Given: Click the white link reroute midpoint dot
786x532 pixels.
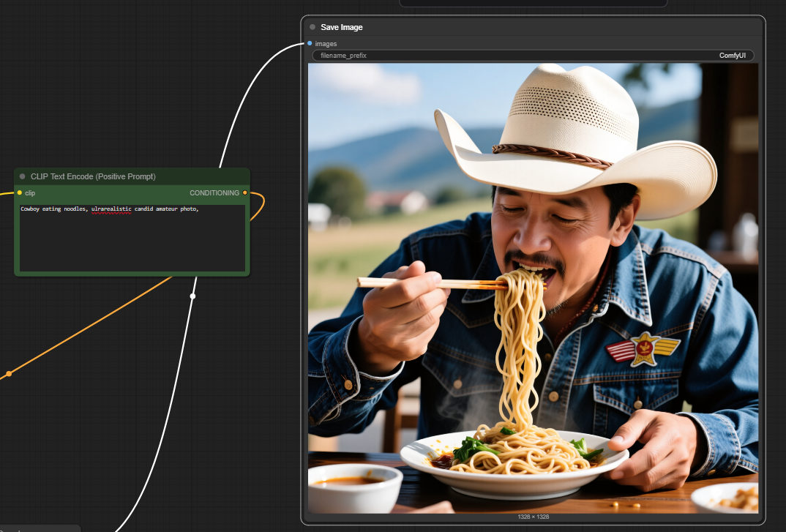Looking at the screenshot, I should 192,296.
